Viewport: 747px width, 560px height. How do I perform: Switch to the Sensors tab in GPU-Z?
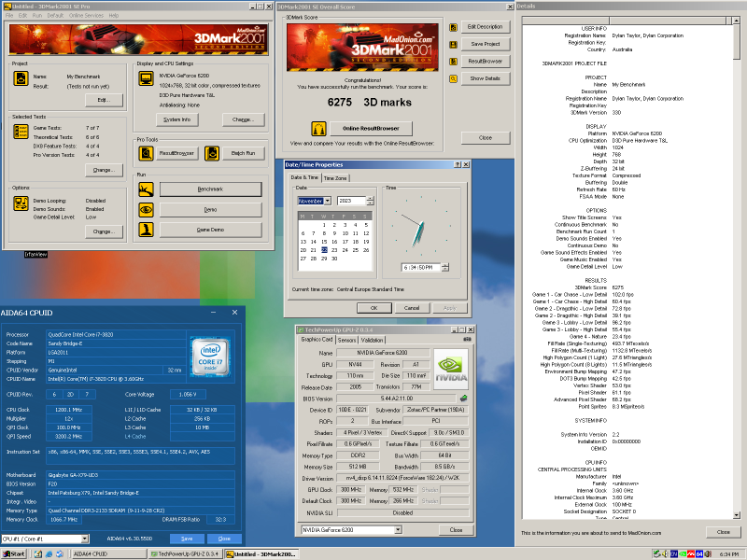(x=346, y=340)
